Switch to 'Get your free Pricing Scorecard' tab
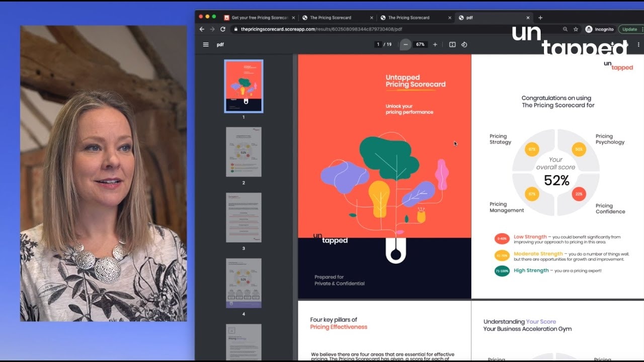This screenshot has height=362, width=644. coord(259,18)
